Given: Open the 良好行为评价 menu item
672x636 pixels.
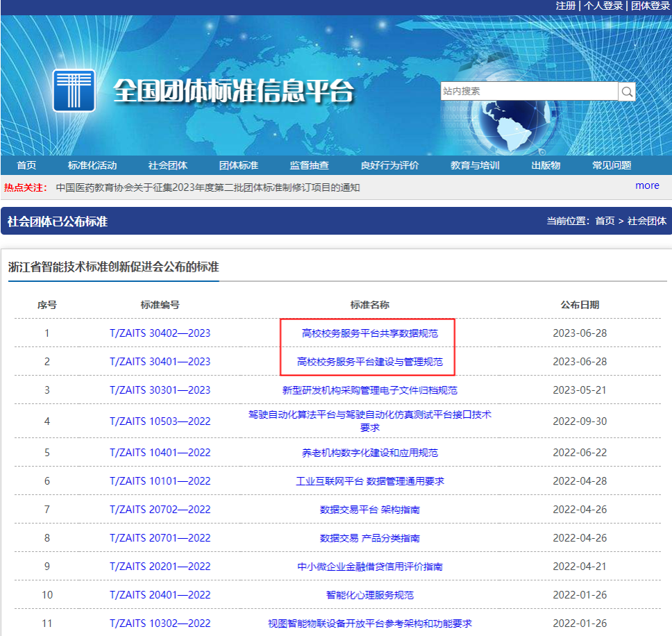Looking at the screenshot, I should [x=389, y=165].
